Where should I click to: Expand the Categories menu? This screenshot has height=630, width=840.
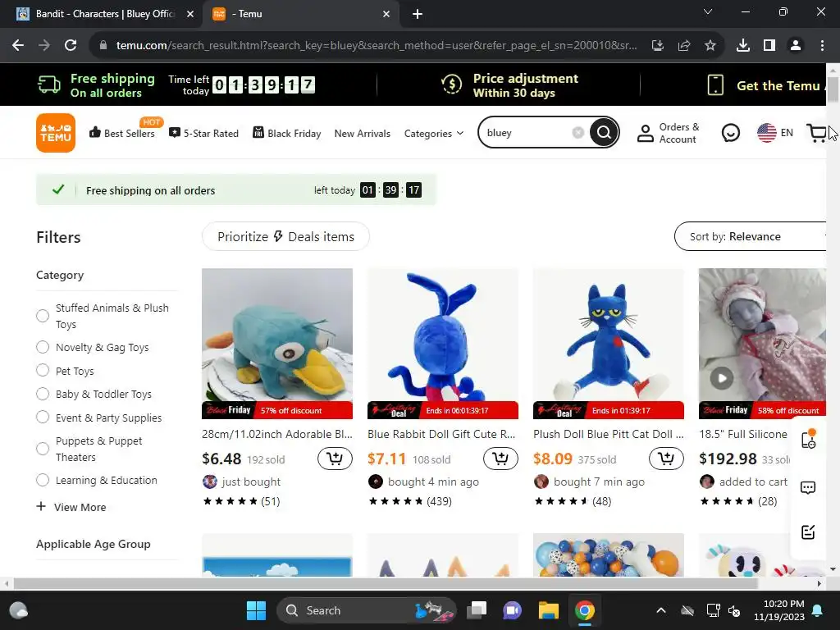[x=433, y=134]
